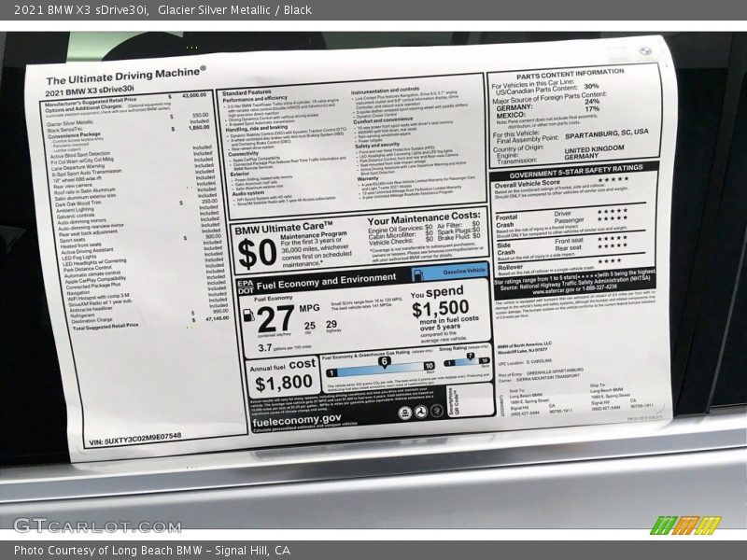Click the $1,500 fuel cost figure
The height and width of the screenshot is (560, 747).
[x=440, y=309]
